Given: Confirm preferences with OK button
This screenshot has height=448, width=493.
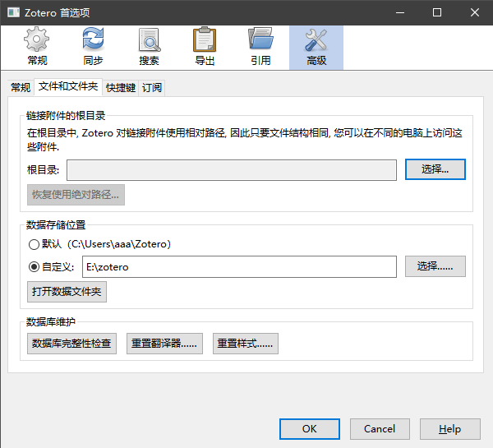Looking at the screenshot, I should click(x=310, y=429).
